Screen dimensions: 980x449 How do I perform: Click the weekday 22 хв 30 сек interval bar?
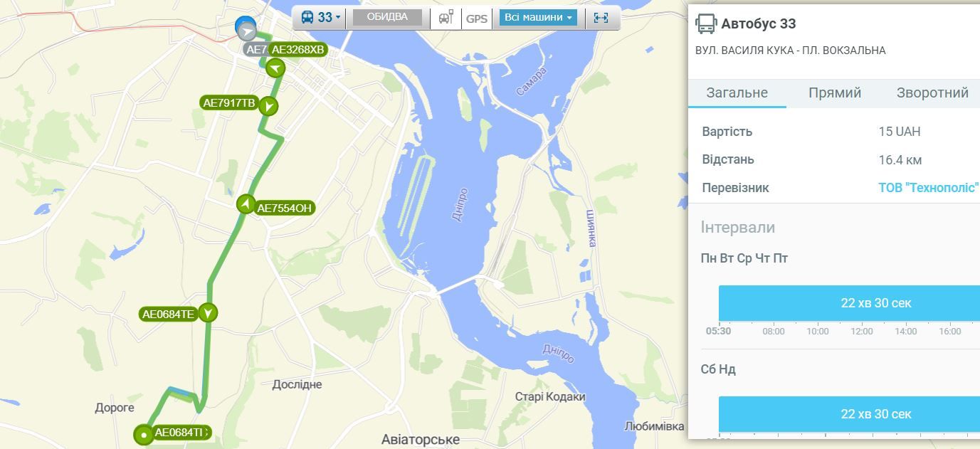849,303
